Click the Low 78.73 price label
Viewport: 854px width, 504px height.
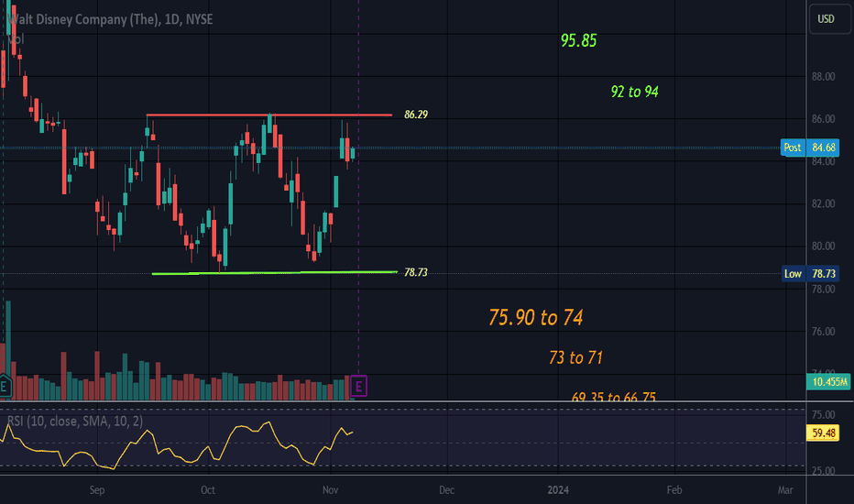[x=810, y=273]
